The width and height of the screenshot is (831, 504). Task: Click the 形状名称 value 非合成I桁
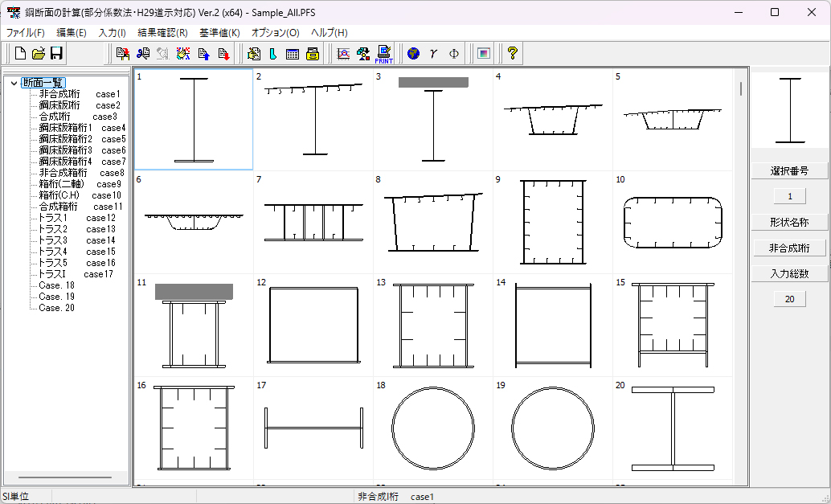(x=790, y=248)
